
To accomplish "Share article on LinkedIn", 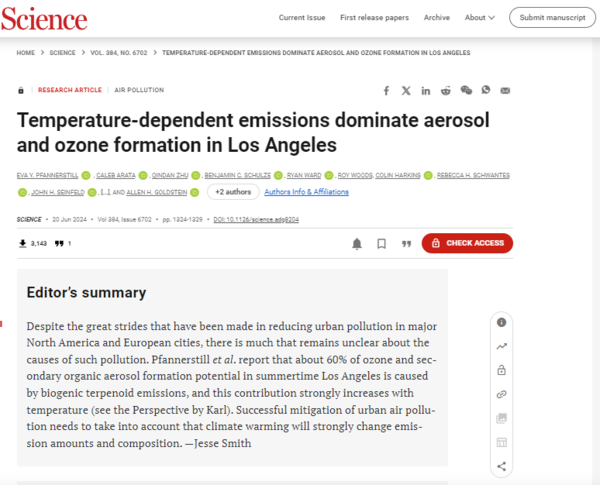I will click(426, 90).
